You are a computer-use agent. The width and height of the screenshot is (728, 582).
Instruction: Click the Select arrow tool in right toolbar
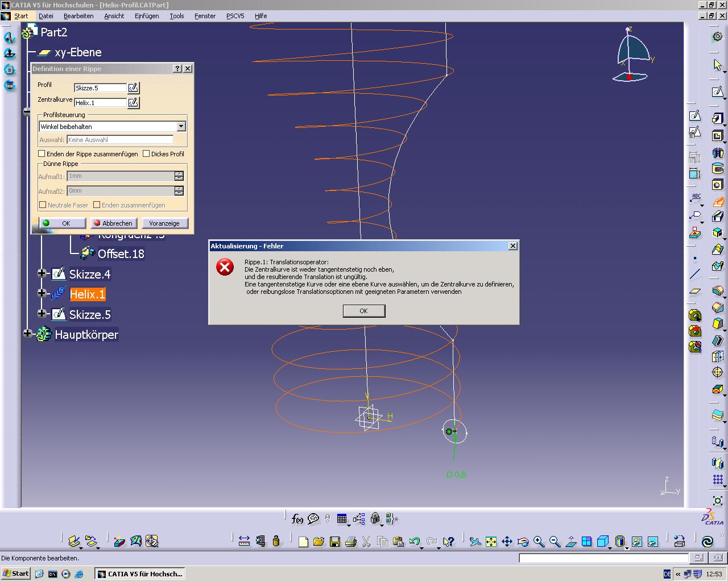coord(718,65)
